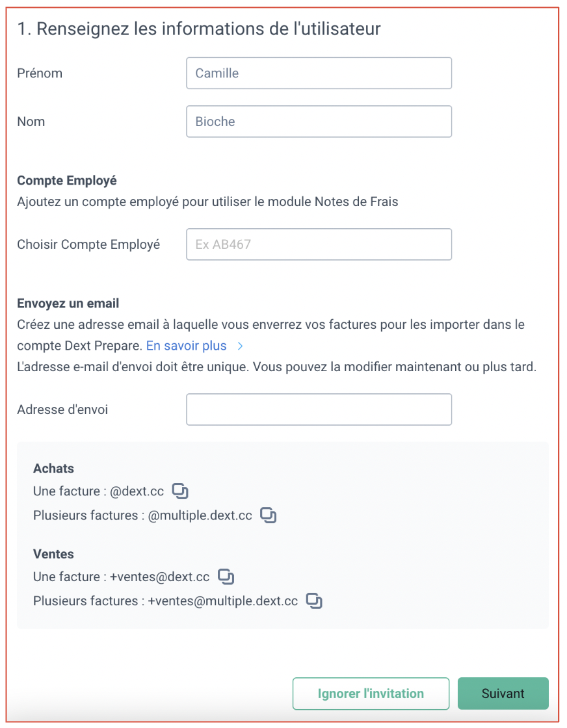Copy the +ventes@dext.cc address
Screen dimensions: 567x728
[x=226, y=576]
